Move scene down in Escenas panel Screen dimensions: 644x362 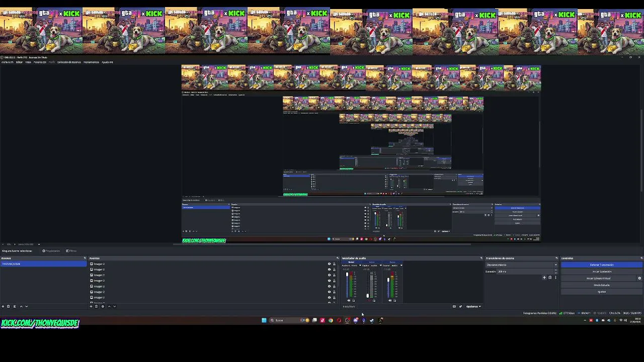point(26,306)
